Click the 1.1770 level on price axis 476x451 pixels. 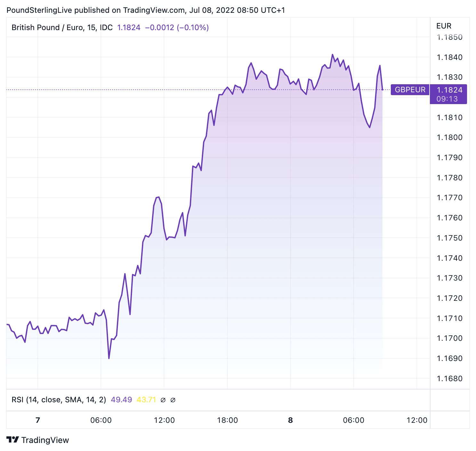coord(450,198)
